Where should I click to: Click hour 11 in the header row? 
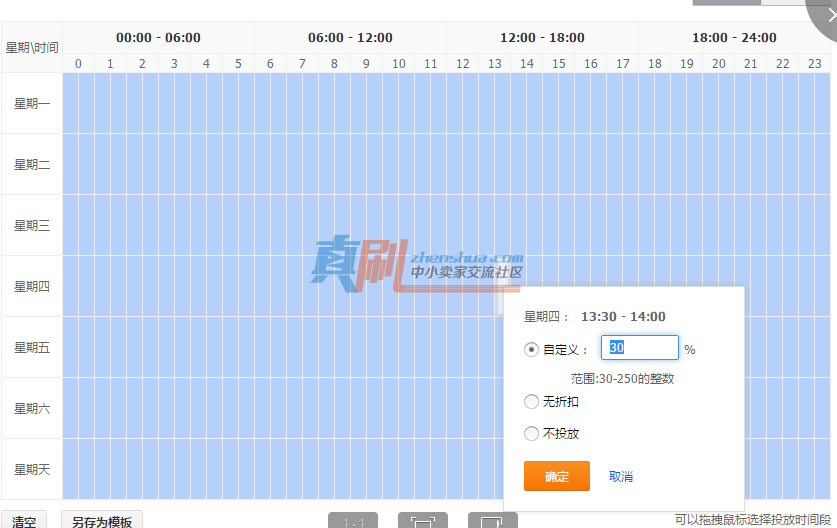click(x=431, y=64)
